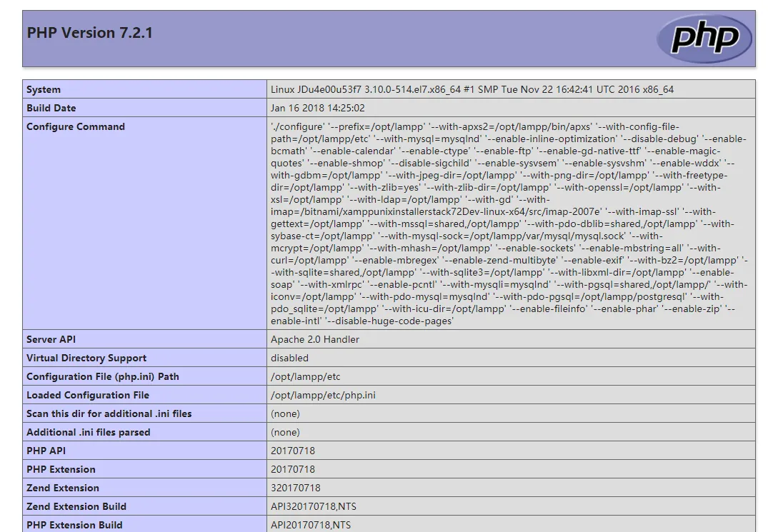Image resolution: width=768 pixels, height=532 pixels.
Task: Click the API320170718,NTS value
Action: (314, 507)
